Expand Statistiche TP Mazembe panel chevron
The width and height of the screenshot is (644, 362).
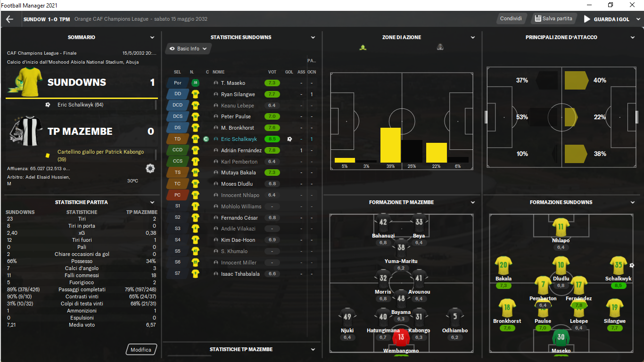pos(313,349)
